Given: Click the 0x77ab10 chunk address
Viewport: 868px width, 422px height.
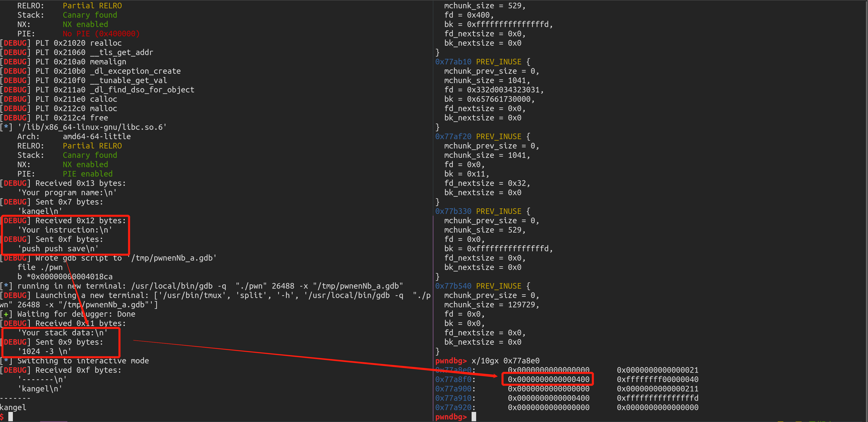Looking at the screenshot, I should (x=453, y=62).
